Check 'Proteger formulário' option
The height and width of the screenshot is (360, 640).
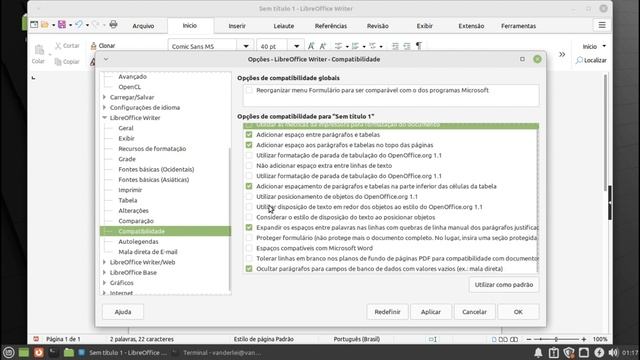click(x=249, y=238)
